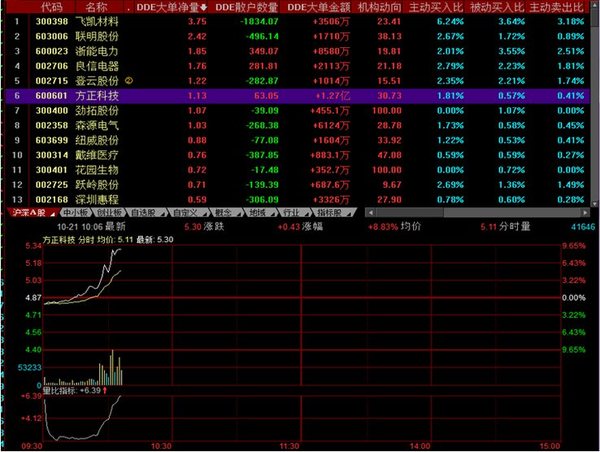Click the -1834.07 retail count cell

pos(259,21)
